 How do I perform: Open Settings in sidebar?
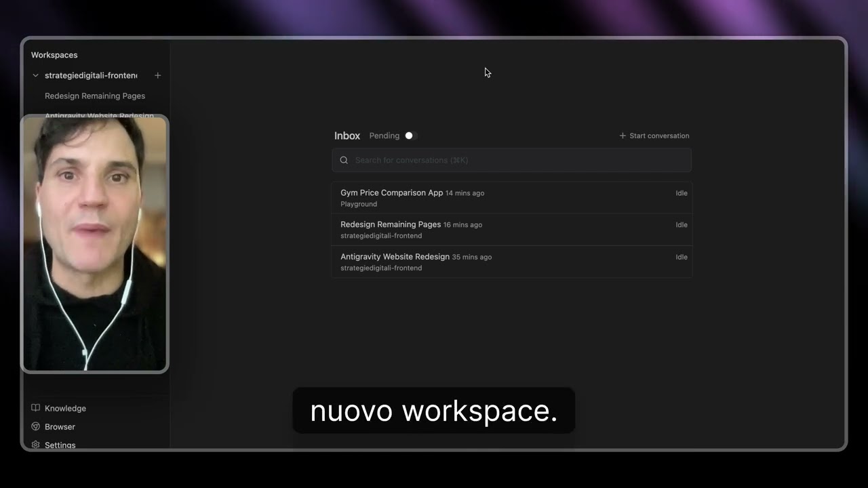pyautogui.click(x=60, y=445)
